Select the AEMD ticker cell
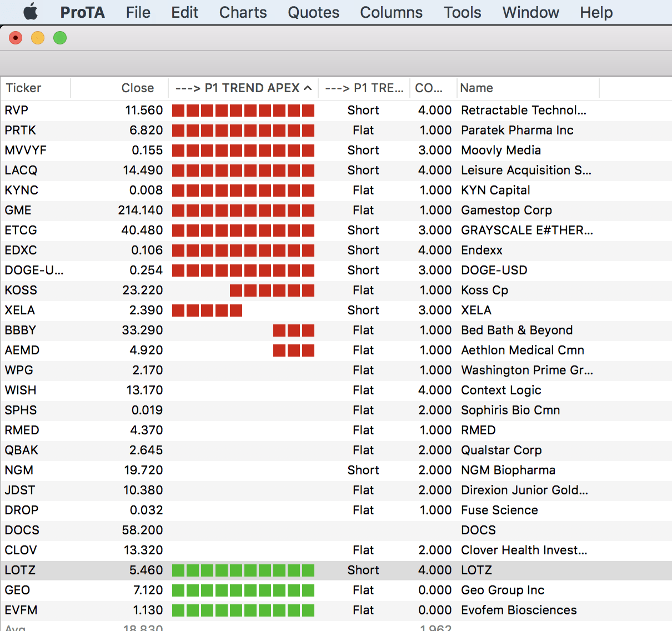 coord(22,350)
